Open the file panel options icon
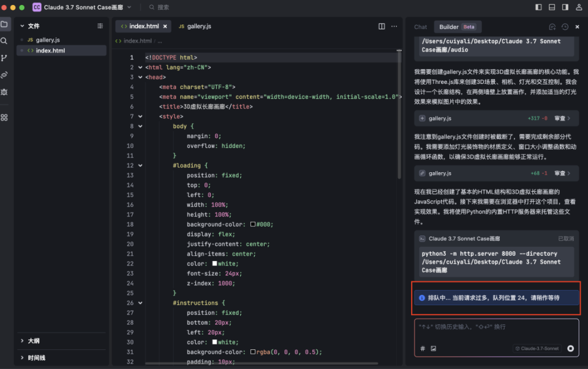The height and width of the screenshot is (369, 588). point(100,26)
